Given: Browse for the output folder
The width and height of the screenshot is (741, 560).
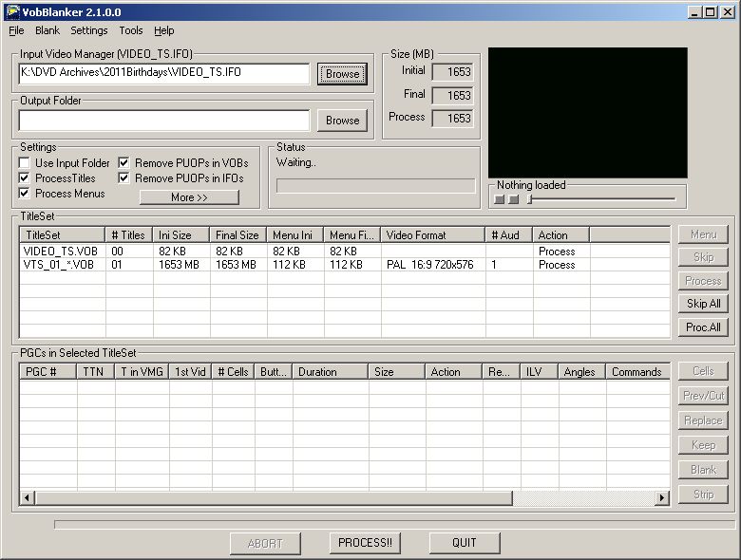Looking at the screenshot, I should (342, 121).
